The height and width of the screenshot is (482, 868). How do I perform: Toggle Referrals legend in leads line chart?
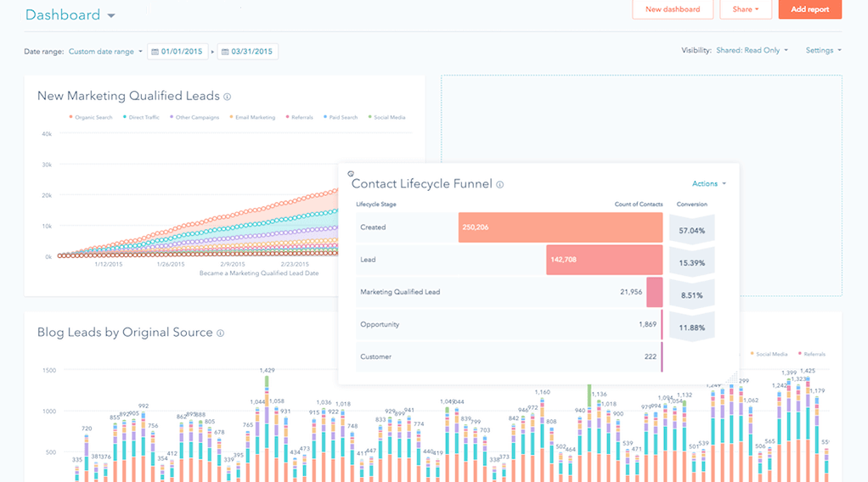(x=300, y=117)
